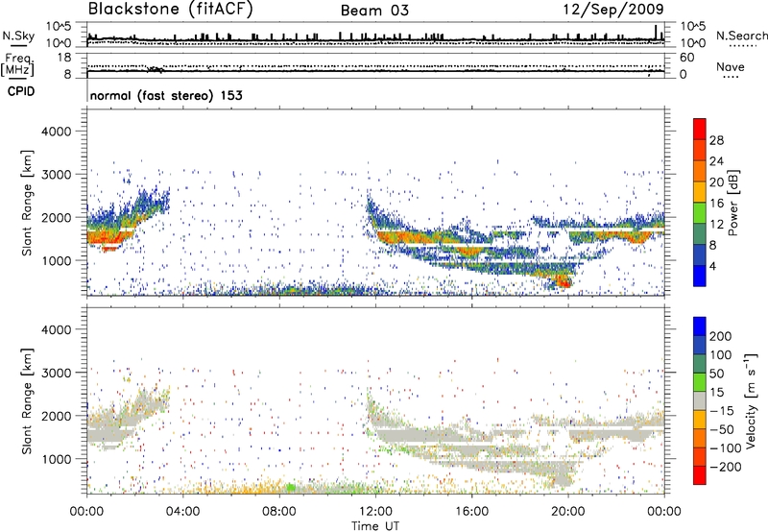Click the frequency trace disturbance near 03:00
The image size is (768, 532).
[x=156, y=69]
